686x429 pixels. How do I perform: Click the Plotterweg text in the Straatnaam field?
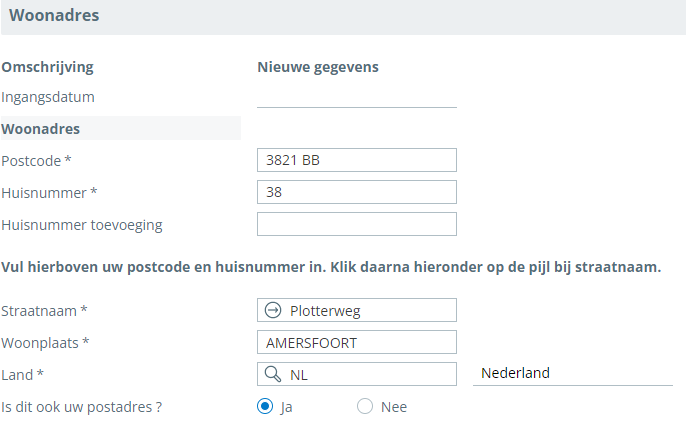pos(325,310)
